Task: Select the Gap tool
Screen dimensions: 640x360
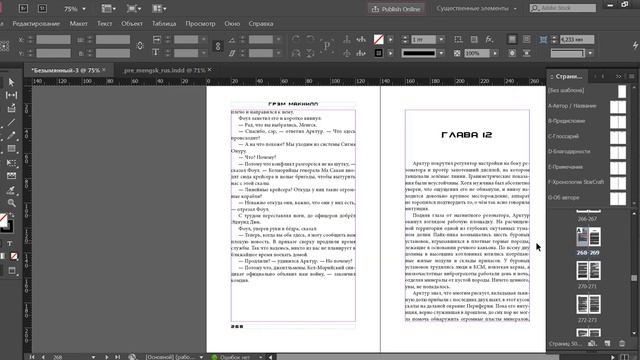Action: 11,95
